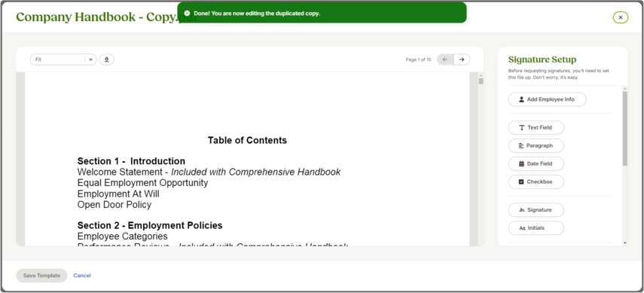Image resolution: width=644 pixels, height=293 pixels.
Task: Click the Signature Setup panel scrollbar
Action: coord(625,128)
